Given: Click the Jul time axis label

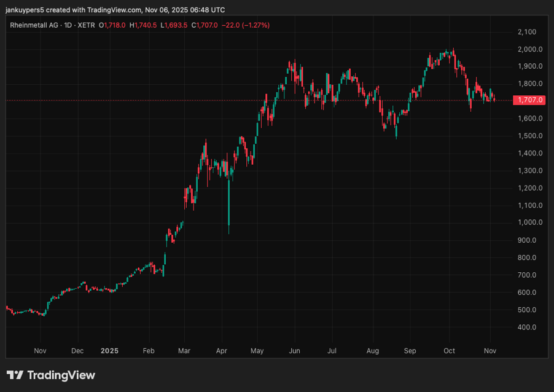Looking at the screenshot, I should (332, 351).
